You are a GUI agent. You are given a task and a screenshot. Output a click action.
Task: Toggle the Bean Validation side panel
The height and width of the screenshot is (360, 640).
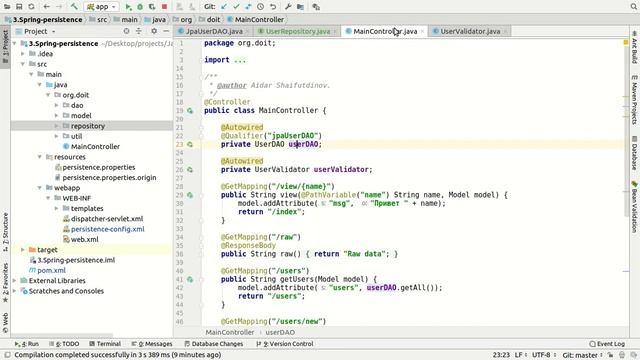634,207
